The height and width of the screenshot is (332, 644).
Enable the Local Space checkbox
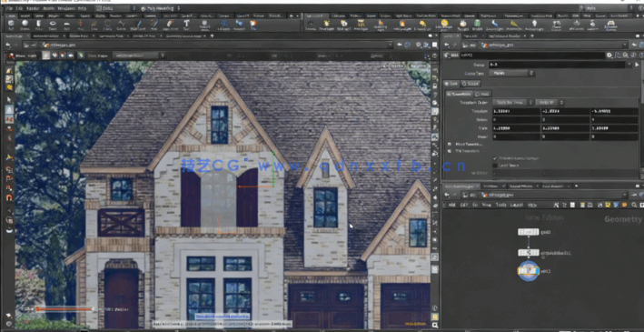(x=495, y=166)
